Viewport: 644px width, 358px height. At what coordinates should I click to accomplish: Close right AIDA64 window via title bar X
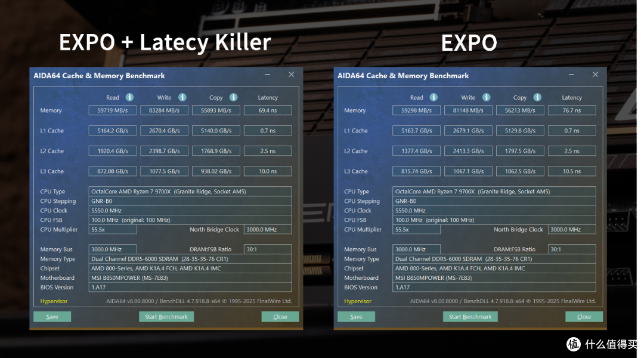coord(595,75)
